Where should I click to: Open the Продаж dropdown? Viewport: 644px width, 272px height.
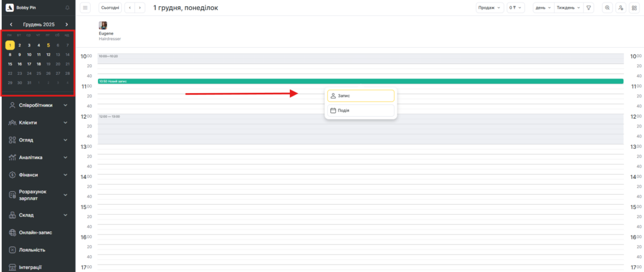point(489,8)
